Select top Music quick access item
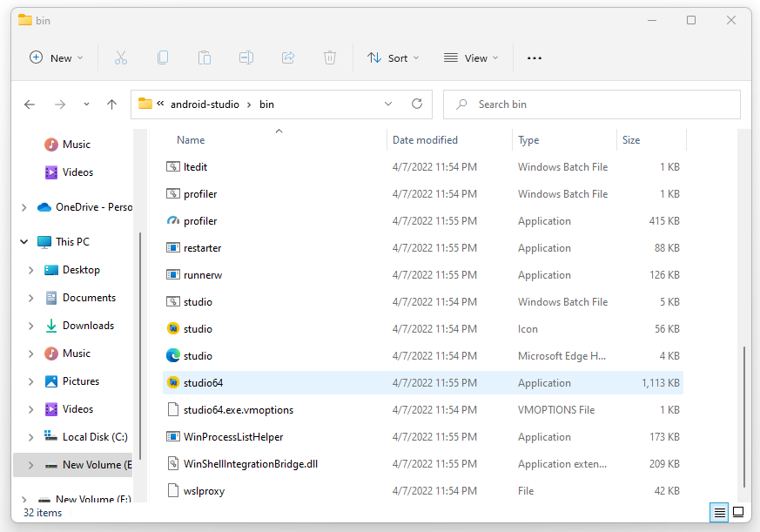Viewport: 760px width, 532px height. click(x=76, y=145)
